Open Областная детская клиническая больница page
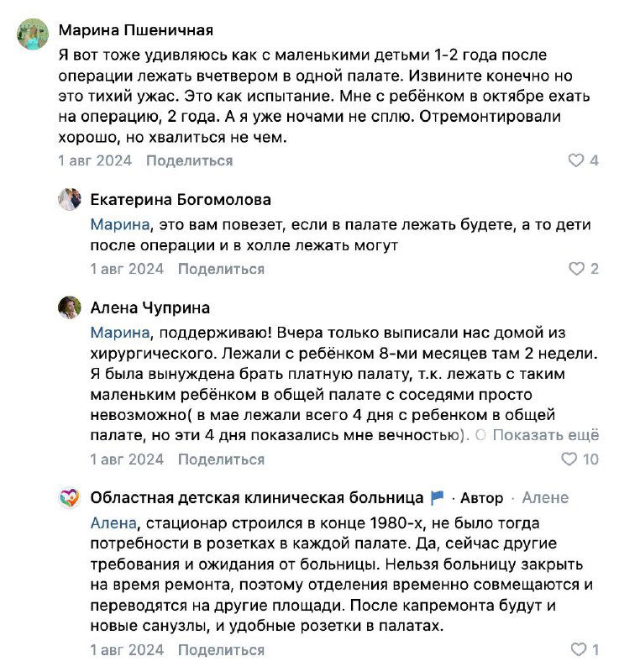The image size is (619, 672). [257, 497]
